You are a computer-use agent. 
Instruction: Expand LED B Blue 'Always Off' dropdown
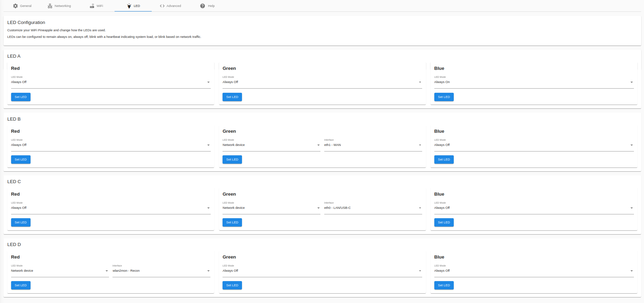pyautogui.click(x=534, y=145)
